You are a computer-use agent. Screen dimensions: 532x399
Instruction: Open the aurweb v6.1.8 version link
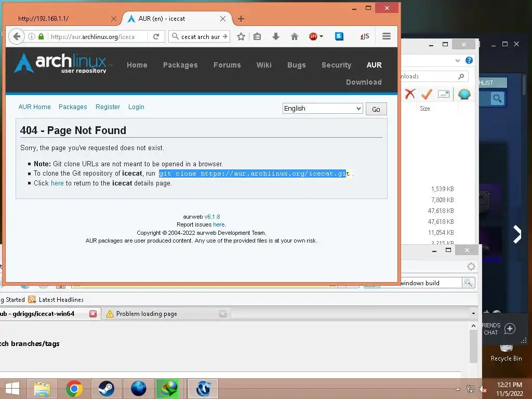tap(212, 217)
